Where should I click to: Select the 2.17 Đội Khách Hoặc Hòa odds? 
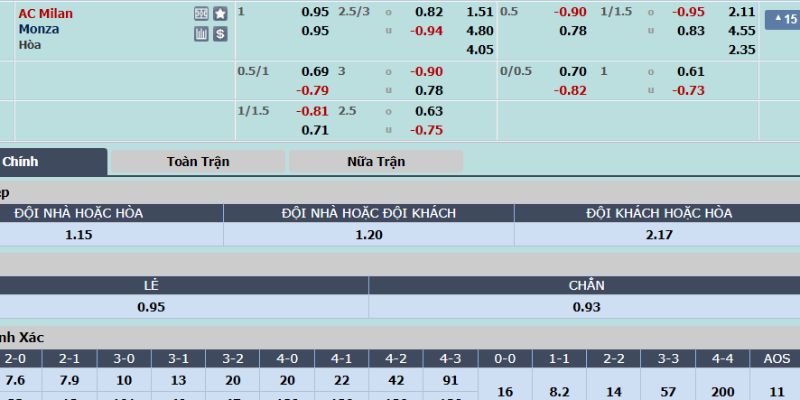click(x=659, y=235)
